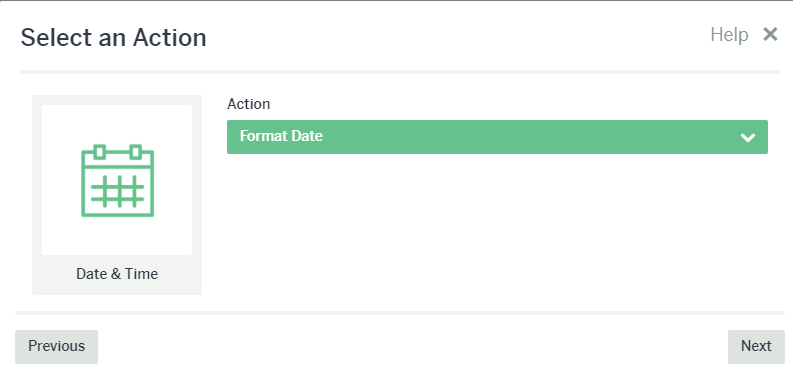Click the Select an Action heading
The width and height of the screenshot is (793, 376).
coord(113,37)
